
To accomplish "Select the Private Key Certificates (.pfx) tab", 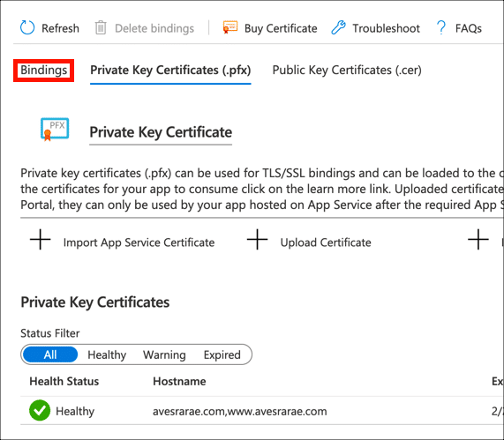I will (170, 71).
